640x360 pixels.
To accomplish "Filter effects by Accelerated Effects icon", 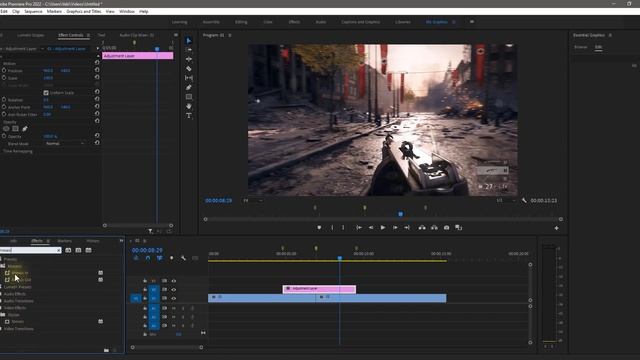I will pos(68,250).
